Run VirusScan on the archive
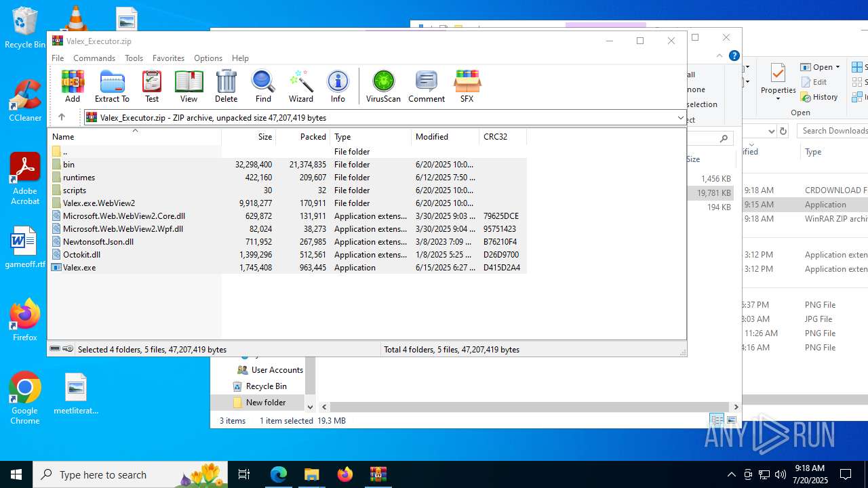 point(383,86)
